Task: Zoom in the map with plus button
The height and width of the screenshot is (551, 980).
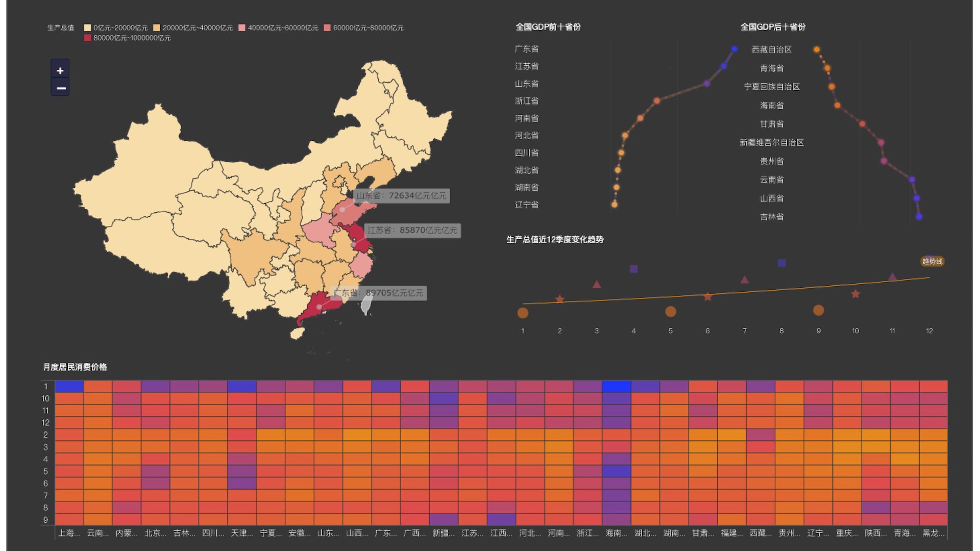Action: point(60,70)
